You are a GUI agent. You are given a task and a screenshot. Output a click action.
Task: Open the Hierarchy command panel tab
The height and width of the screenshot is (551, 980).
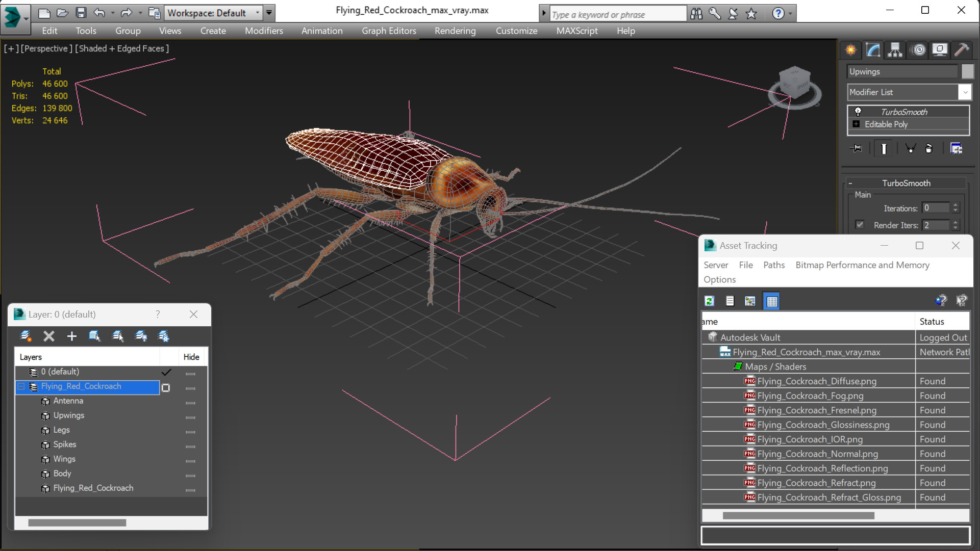coord(895,49)
